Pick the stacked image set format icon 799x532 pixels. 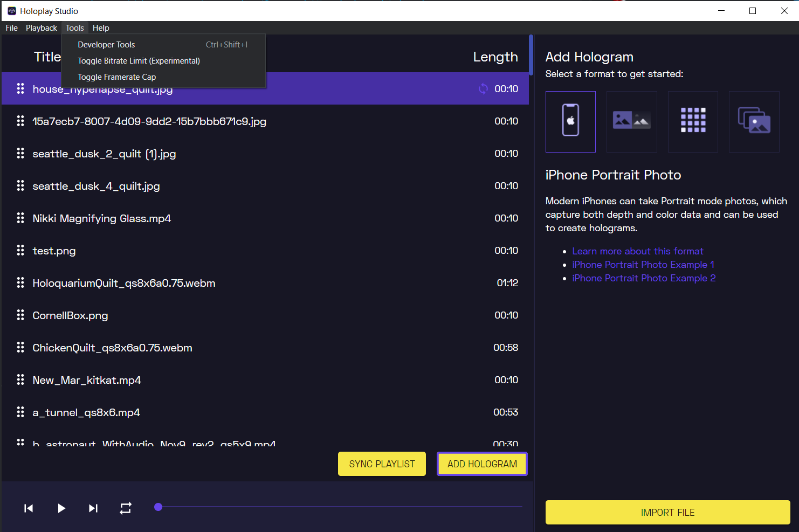(x=754, y=121)
